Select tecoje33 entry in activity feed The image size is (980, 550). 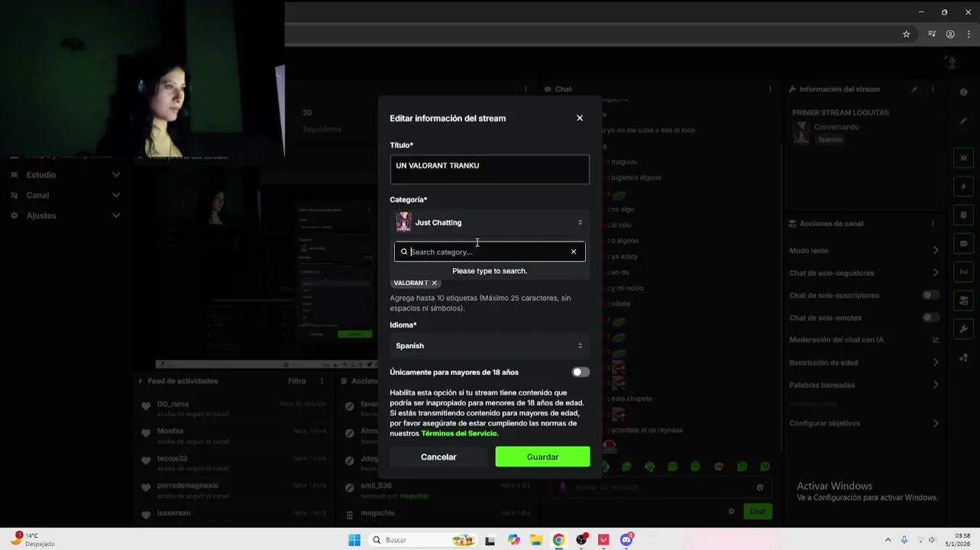coord(232,462)
